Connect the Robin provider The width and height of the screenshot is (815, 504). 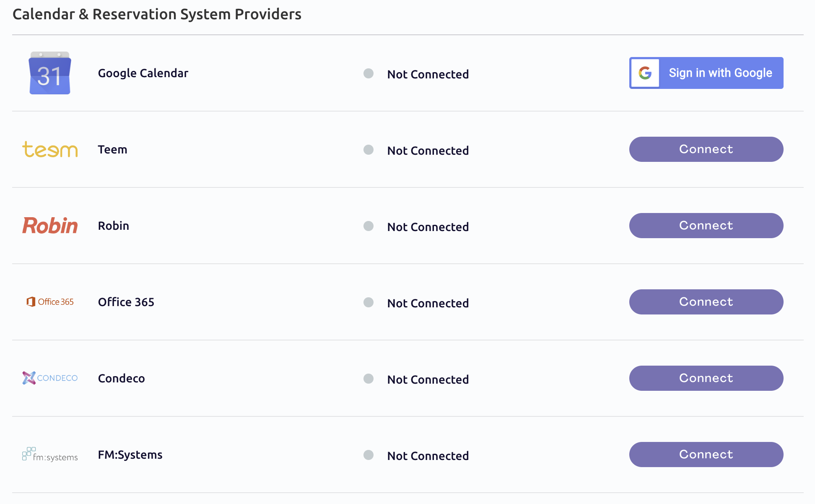pos(706,226)
